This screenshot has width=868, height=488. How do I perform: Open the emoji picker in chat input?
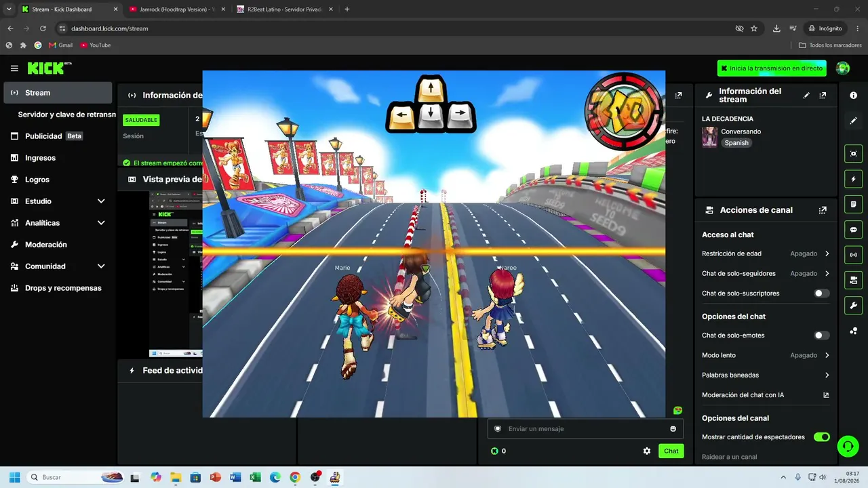point(673,428)
